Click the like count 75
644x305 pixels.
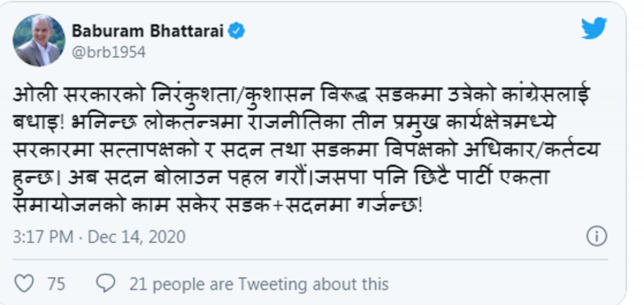pos(56,283)
